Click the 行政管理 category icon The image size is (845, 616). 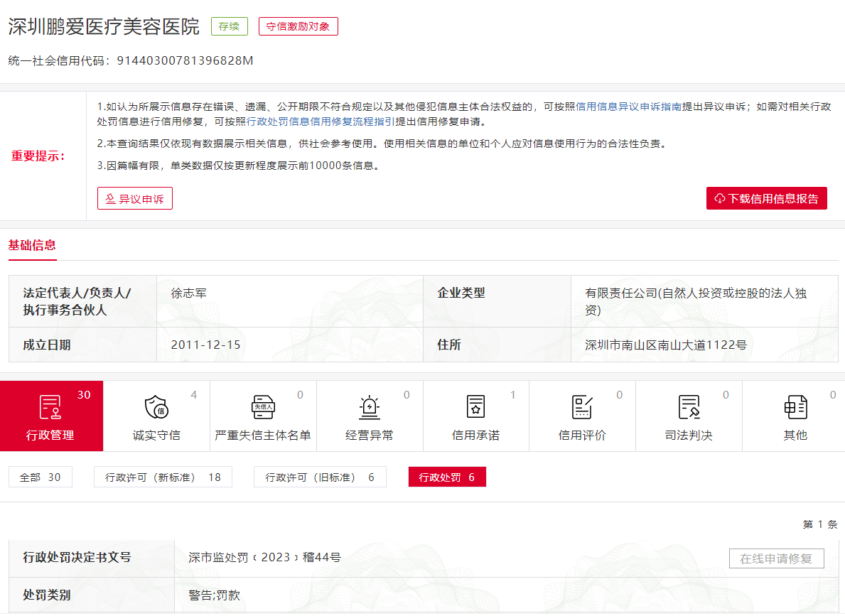click(x=50, y=406)
